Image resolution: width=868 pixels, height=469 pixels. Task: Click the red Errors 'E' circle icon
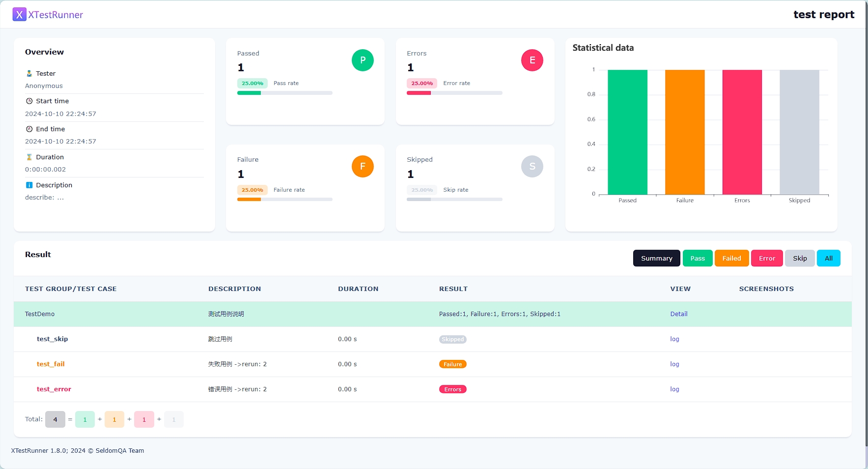coord(532,60)
